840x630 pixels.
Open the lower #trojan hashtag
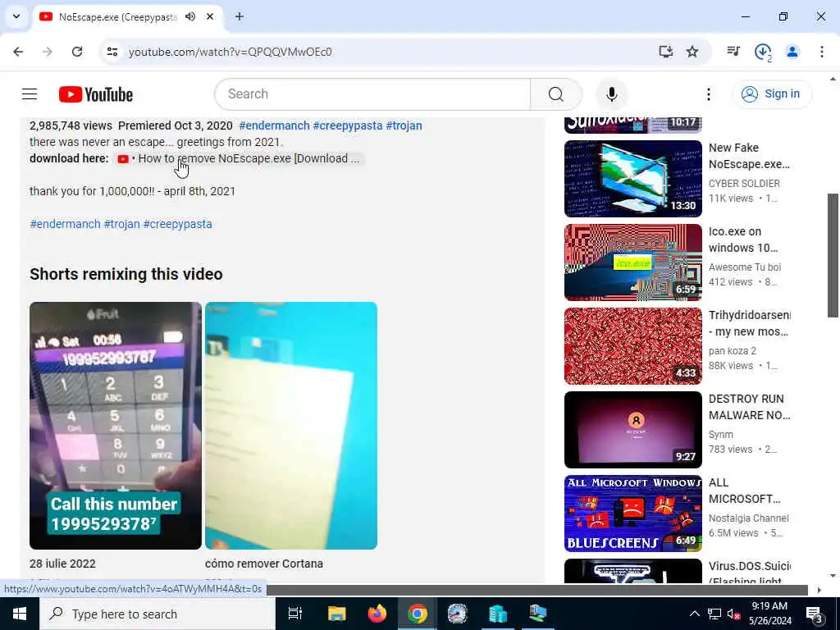pos(122,224)
